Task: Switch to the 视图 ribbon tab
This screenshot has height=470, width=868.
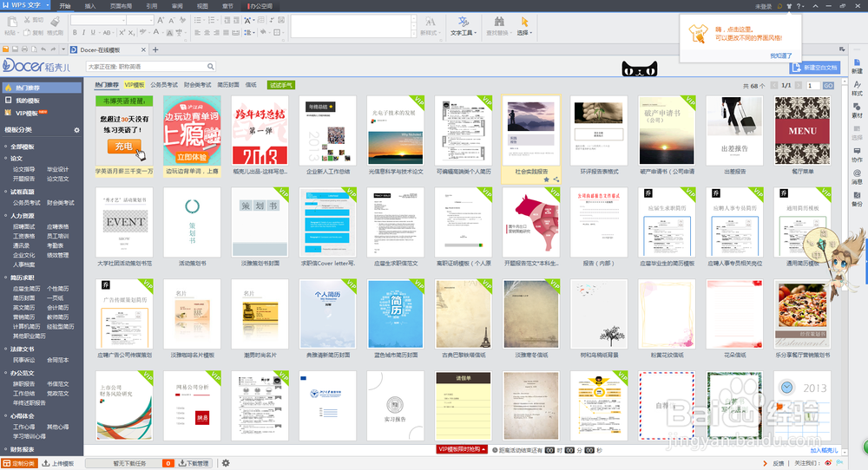Action: tap(202, 6)
